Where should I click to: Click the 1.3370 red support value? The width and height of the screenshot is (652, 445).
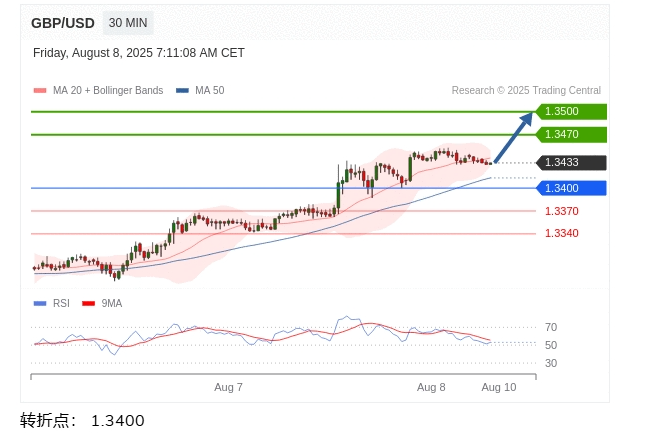(x=562, y=211)
